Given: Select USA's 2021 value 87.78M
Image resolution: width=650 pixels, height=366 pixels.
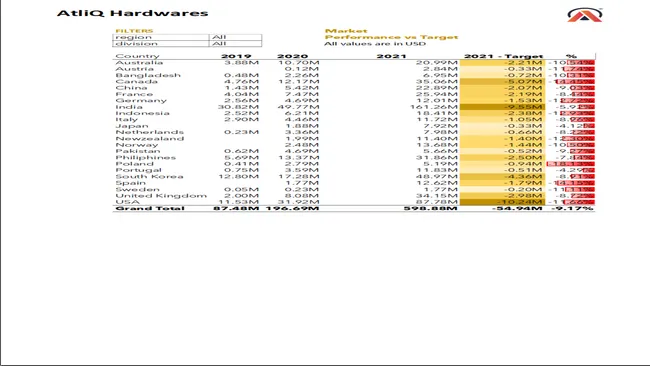Looking at the screenshot, I should [x=437, y=202].
